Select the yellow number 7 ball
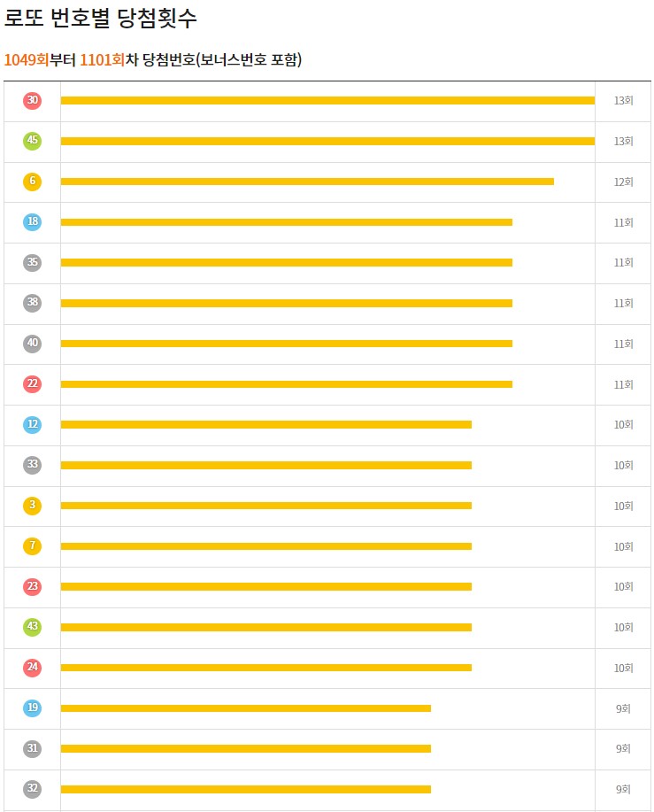 pos(32,546)
